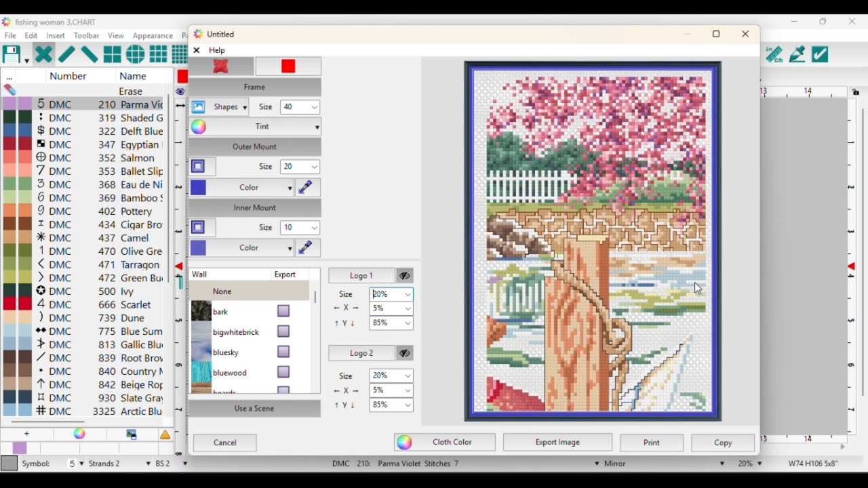Click the Cancel button
This screenshot has width=868, height=488.
coord(225,443)
